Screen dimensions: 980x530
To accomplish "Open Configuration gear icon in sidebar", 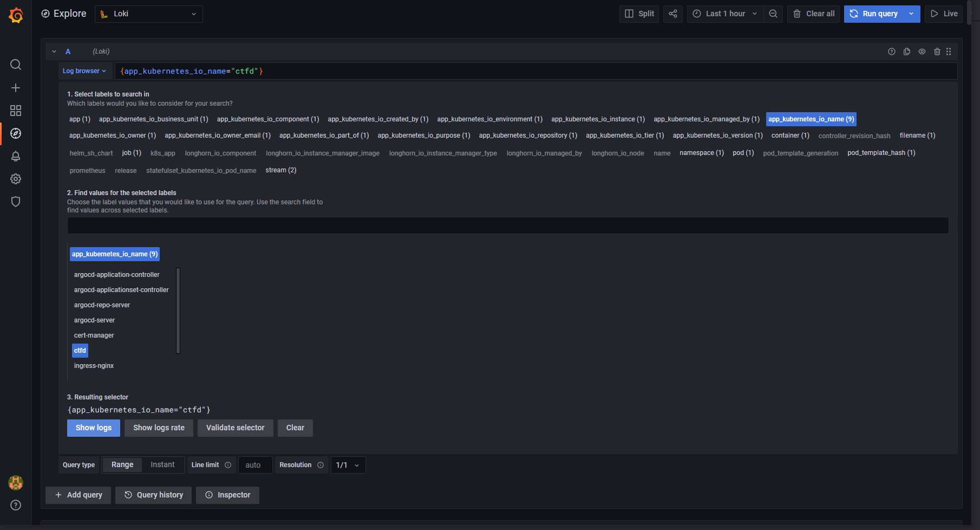I will (x=16, y=179).
